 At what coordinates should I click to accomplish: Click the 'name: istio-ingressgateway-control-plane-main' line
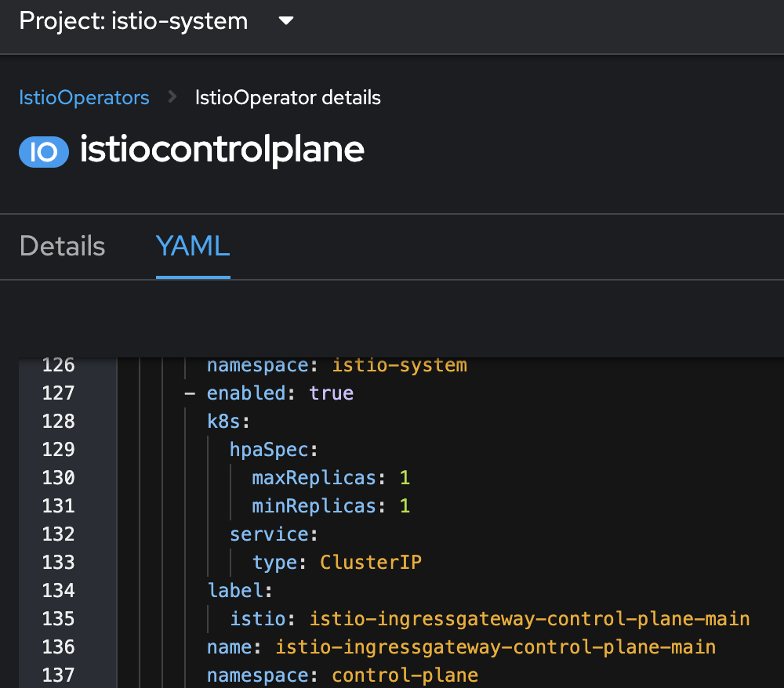click(x=462, y=647)
